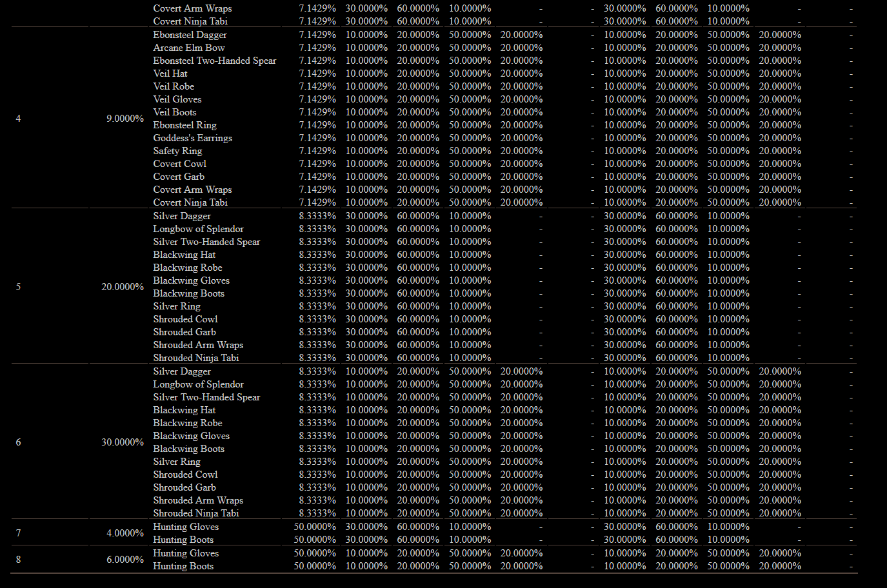
Task: Click Shrouded Arm Wraps in group 6
Action: point(198,500)
